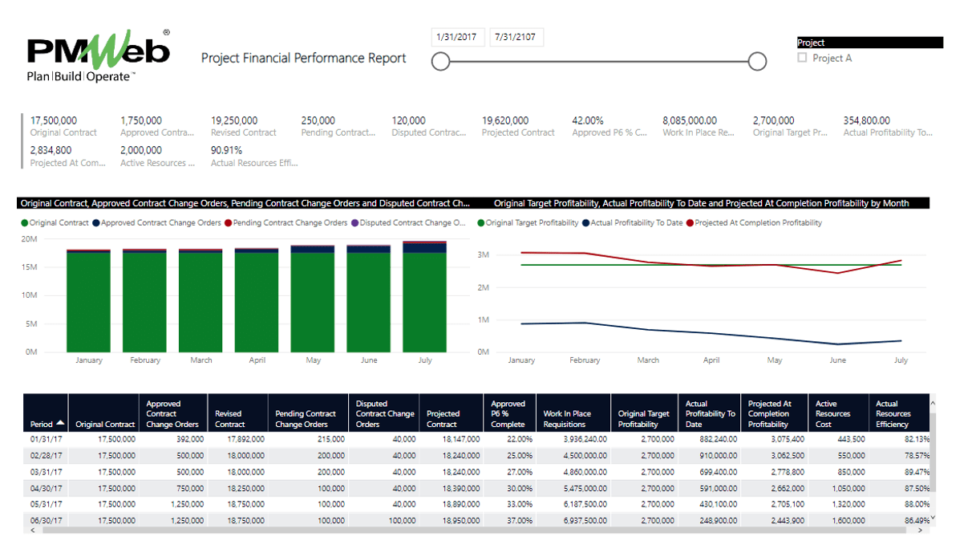Select the 01/31/17 period row

coord(476,439)
